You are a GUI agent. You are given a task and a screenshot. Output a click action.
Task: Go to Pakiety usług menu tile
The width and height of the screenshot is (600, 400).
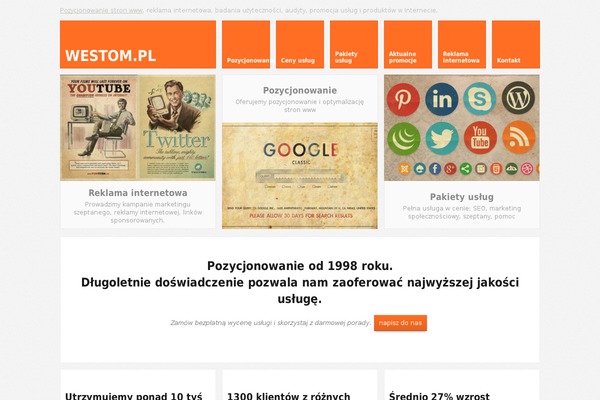click(354, 44)
